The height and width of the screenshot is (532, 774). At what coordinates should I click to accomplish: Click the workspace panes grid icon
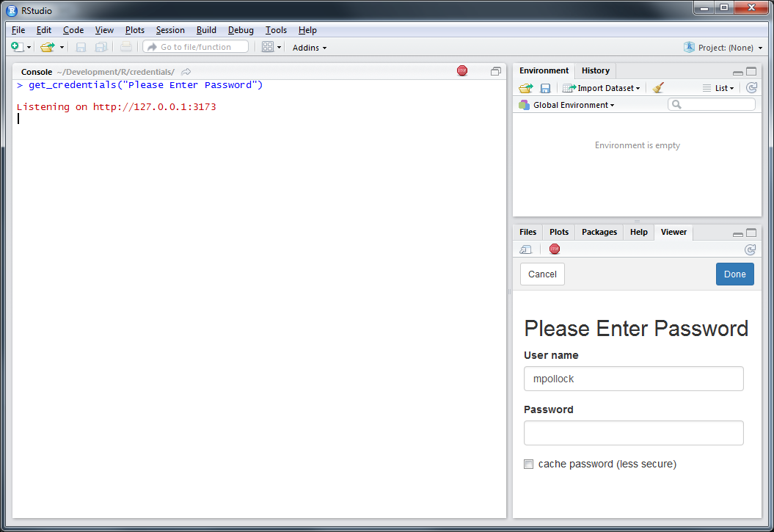[x=268, y=47]
